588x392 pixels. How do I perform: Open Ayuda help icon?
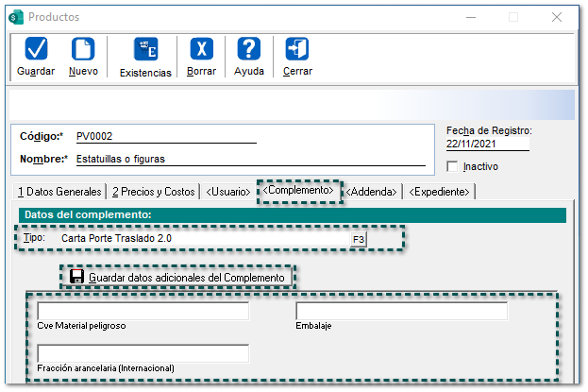click(248, 49)
